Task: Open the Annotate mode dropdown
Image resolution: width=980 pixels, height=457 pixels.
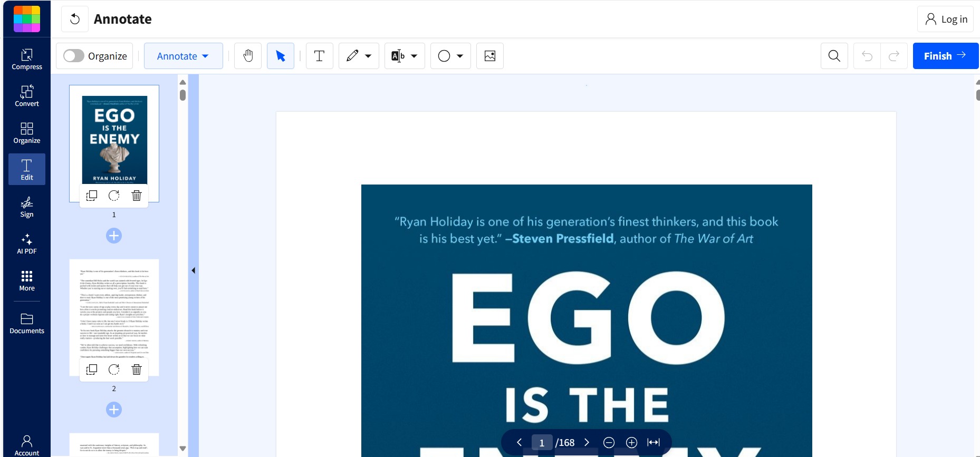Action: tap(183, 56)
